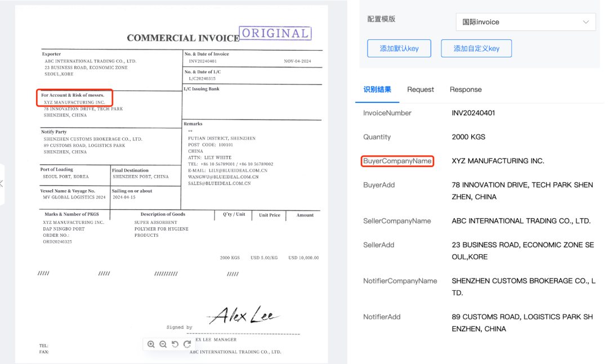
Task: Select the highlighted BuyerCompanyName key
Action: point(397,161)
